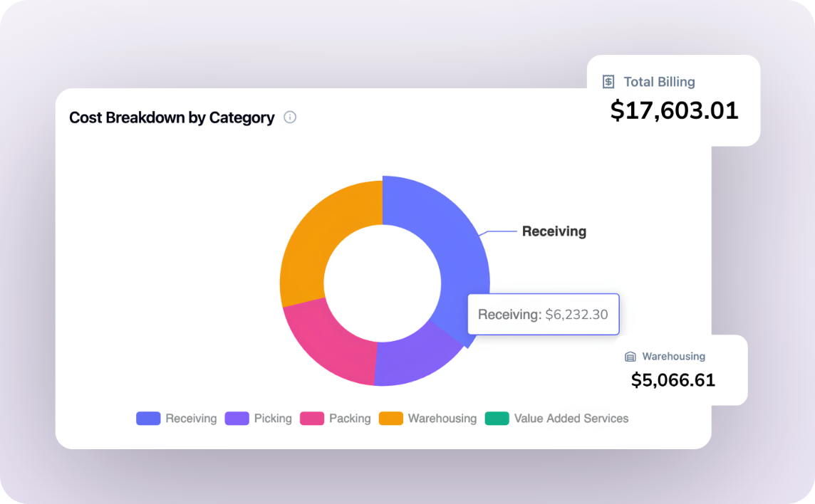Toggle the green Value Added Services swatch
Image resolution: width=815 pixels, height=504 pixels.
click(497, 419)
